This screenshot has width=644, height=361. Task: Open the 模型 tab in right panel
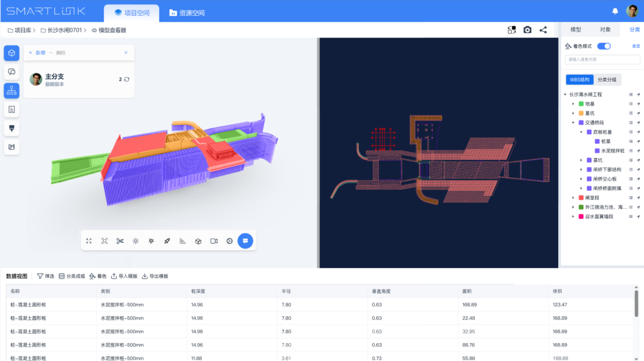(575, 30)
